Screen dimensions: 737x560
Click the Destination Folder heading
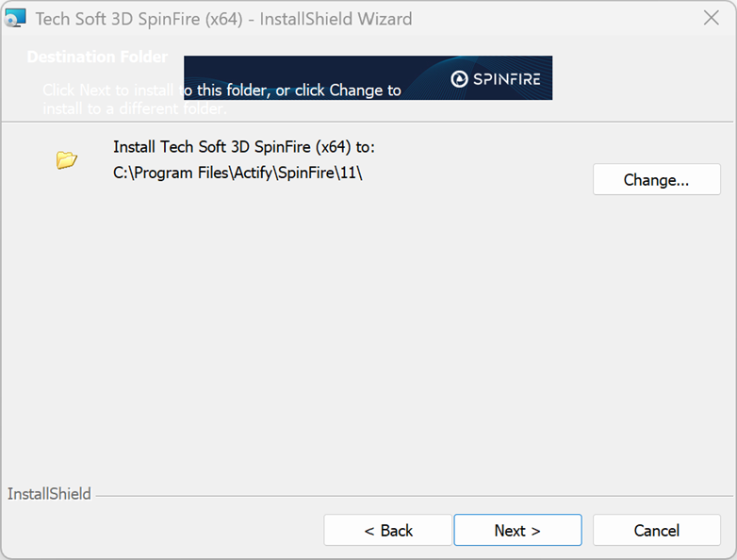click(97, 57)
